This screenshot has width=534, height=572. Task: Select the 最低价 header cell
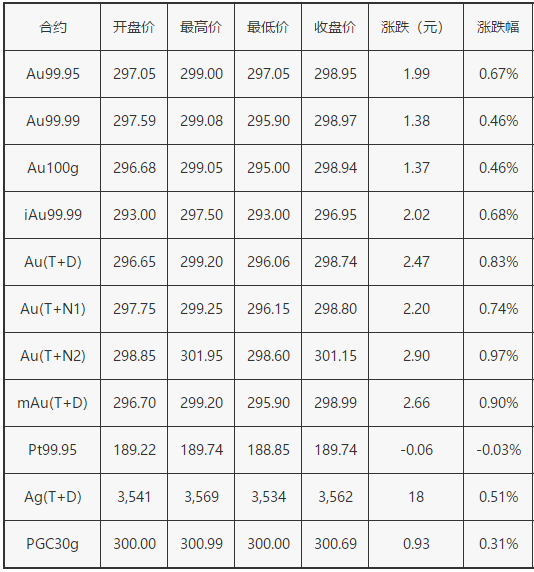[x=268, y=27]
